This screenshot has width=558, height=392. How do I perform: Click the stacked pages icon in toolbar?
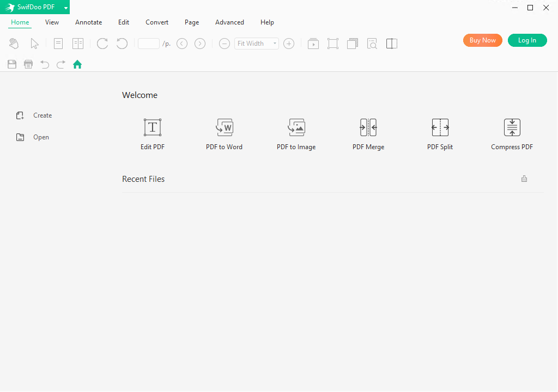click(x=353, y=44)
